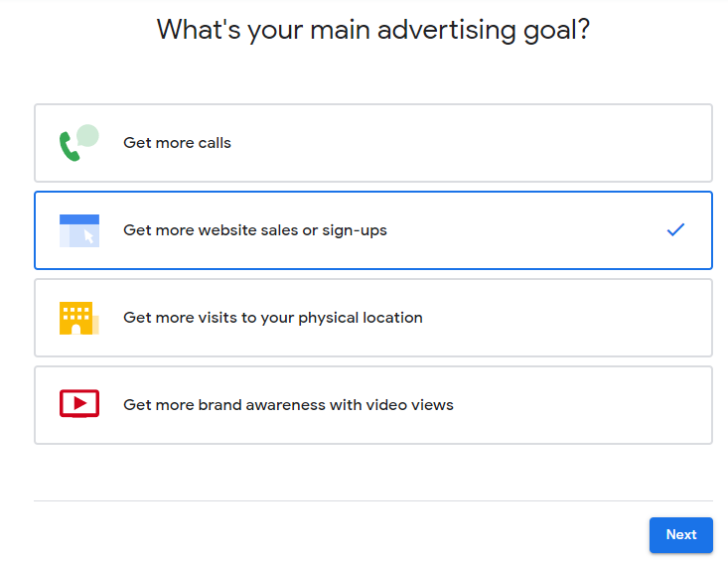
Task: Click the speech bubble beside the phone
Action: pos(87,135)
